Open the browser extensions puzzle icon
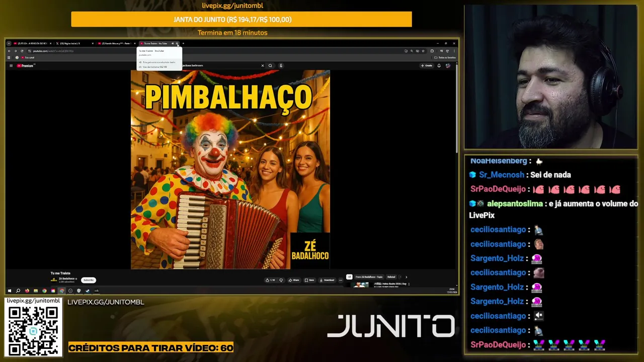The width and height of the screenshot is (644, 362). [x=432, y=51]
